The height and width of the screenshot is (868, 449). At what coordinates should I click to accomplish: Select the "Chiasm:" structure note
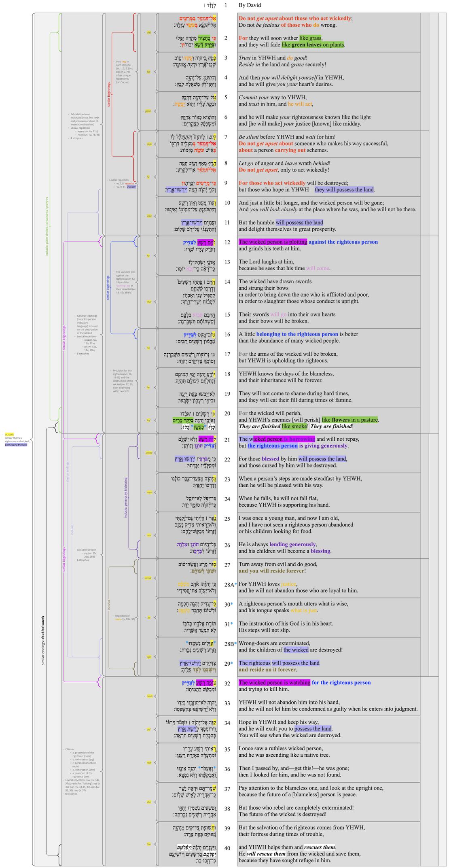pyautogui.click(x=70, y=749)
